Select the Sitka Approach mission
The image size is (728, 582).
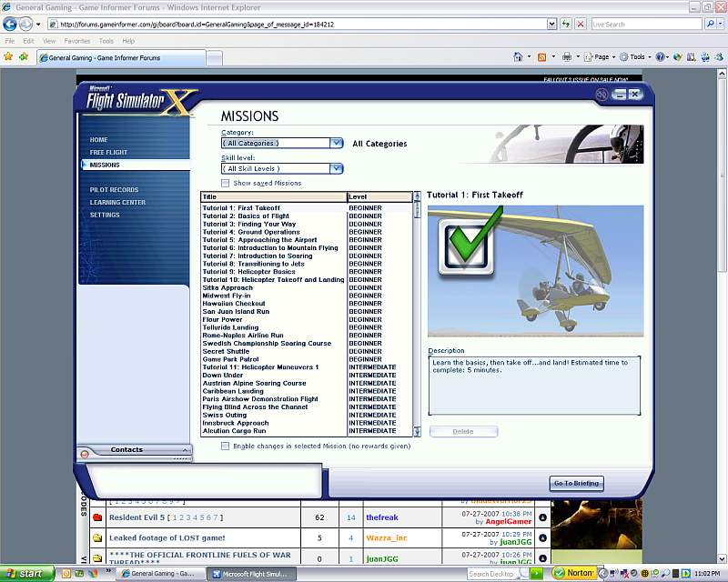point(227,287)
